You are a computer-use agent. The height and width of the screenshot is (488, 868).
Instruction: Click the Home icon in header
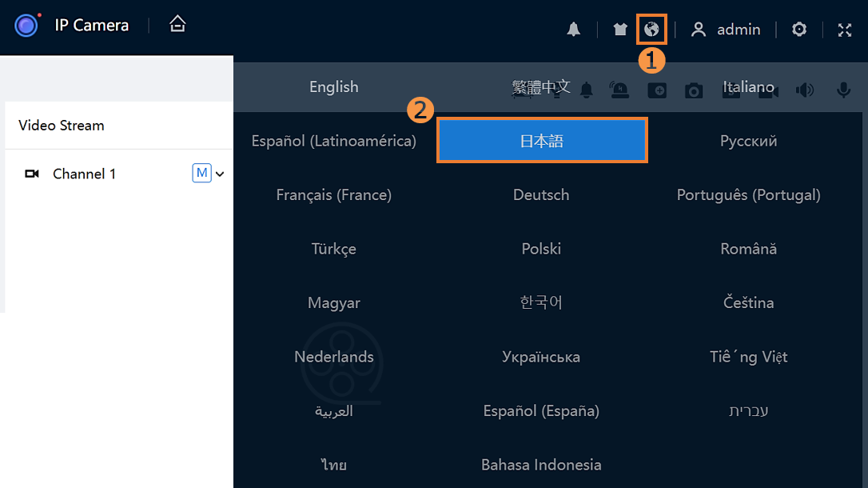[177, 25]
